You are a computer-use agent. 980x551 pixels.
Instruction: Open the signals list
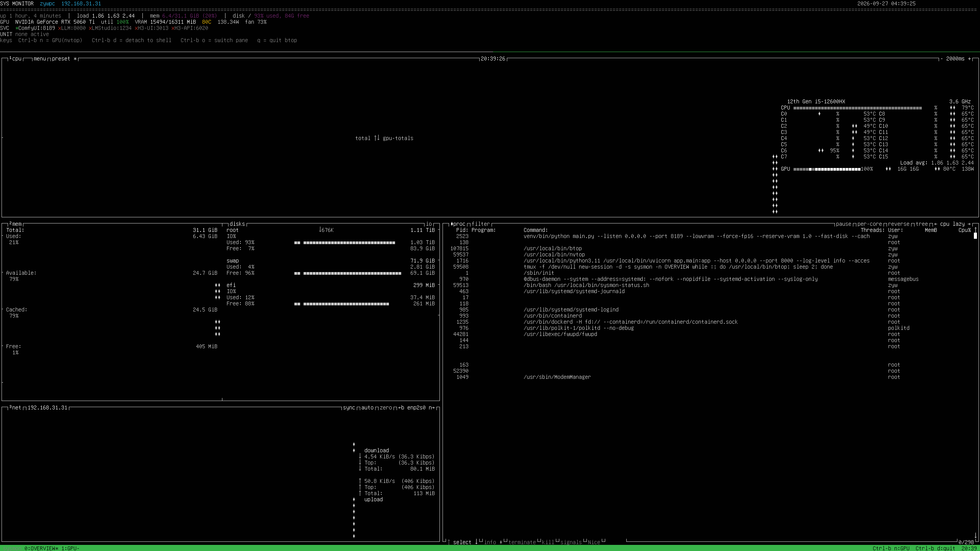571,542
